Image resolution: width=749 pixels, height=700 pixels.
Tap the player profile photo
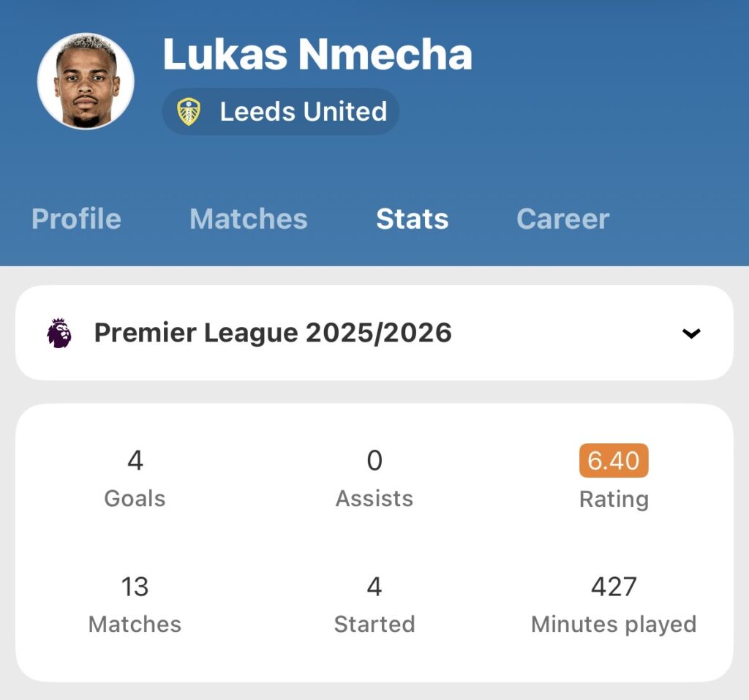click(86, 80)
